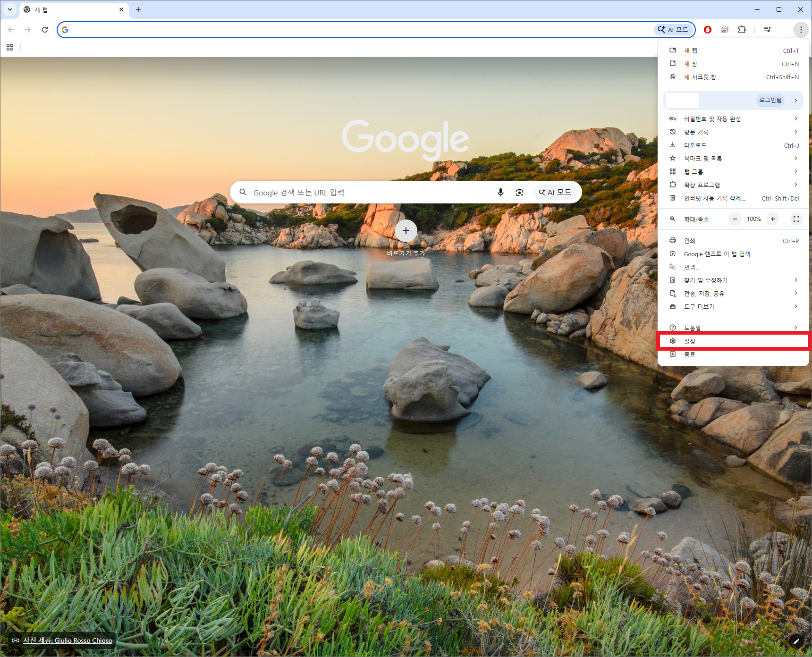This screenshot has height=657, width=812.
Task: Open the stacked Chrome windows extension icon
Action: pyautogui.click(x=725, y=30)
